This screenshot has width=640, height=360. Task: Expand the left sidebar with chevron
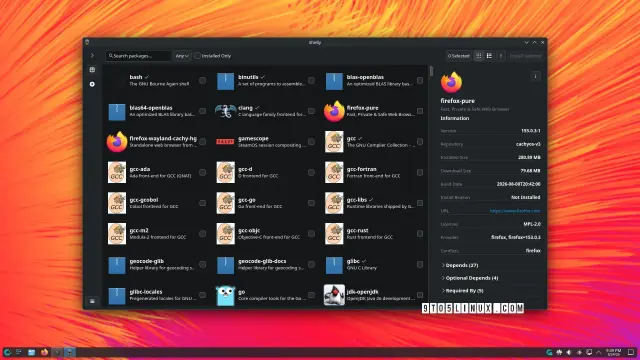(x=92, y=56)
